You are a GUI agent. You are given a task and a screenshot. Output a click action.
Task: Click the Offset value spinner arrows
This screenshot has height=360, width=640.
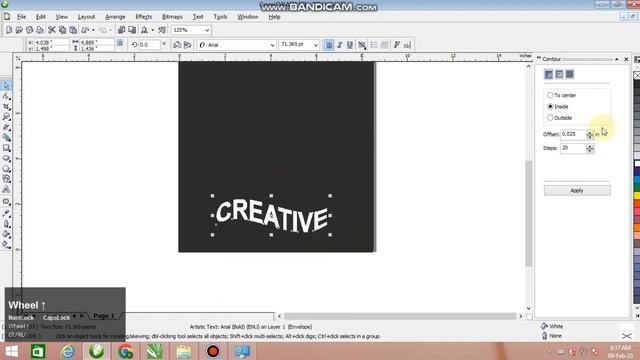[x=590, y=134]
